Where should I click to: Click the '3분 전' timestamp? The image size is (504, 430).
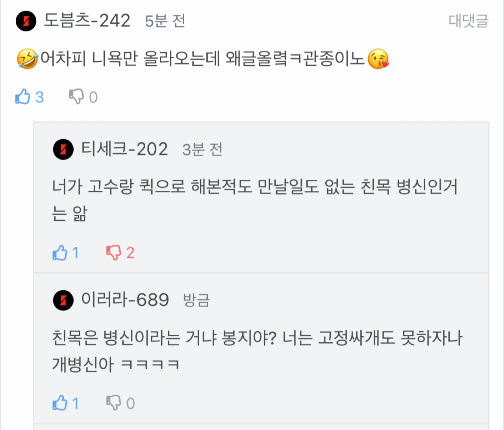tap(202, 150)
